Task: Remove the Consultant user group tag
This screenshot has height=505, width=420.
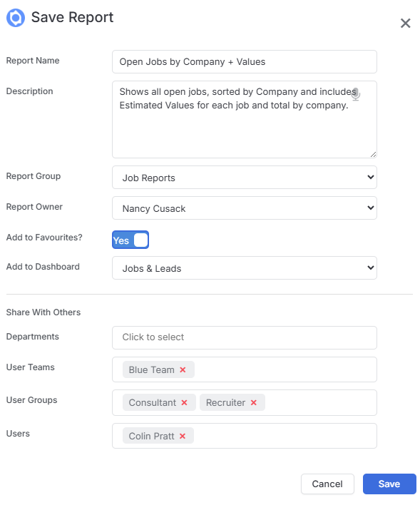Action: tap(184, 402)
